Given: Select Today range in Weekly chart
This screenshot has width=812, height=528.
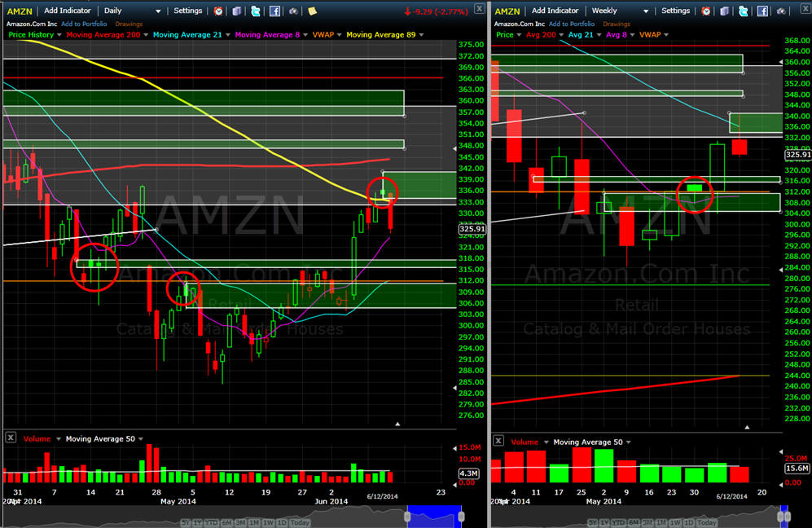Looking at the screenshot, I should point(707,522).
